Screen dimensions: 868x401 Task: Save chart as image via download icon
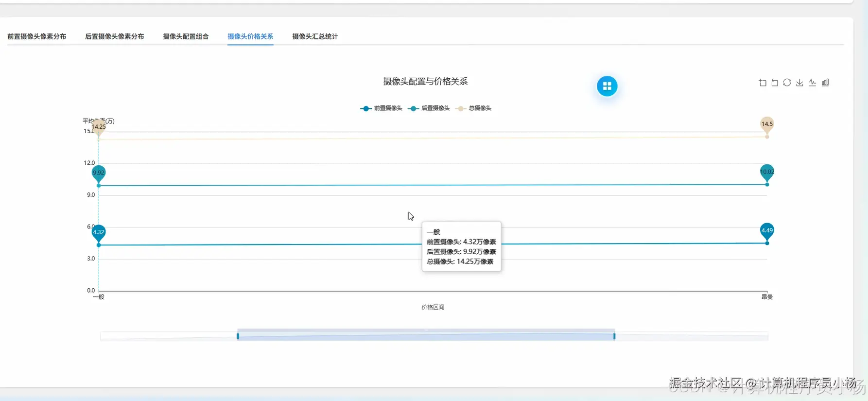[x=799, y=83]
